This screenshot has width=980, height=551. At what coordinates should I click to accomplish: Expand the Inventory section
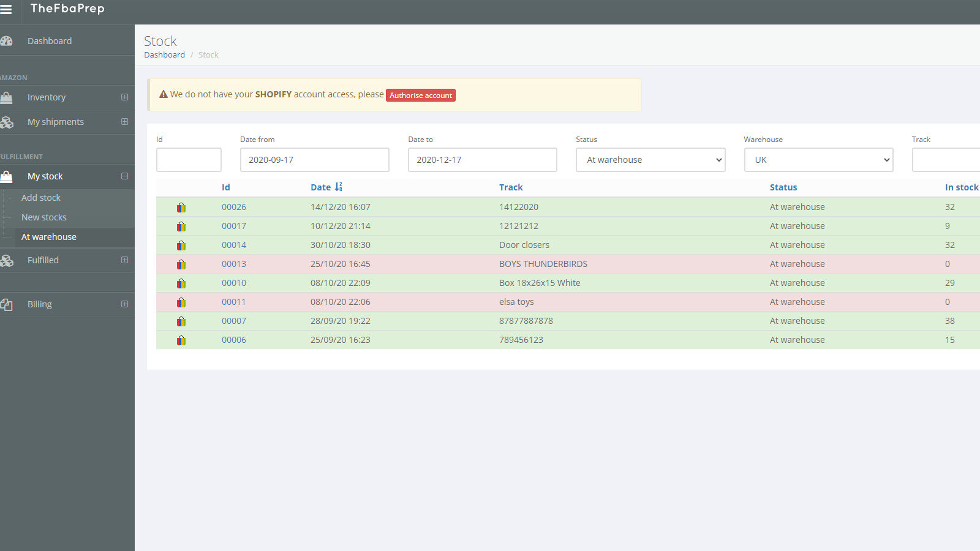pyautogui.click(x=124, y=97)
